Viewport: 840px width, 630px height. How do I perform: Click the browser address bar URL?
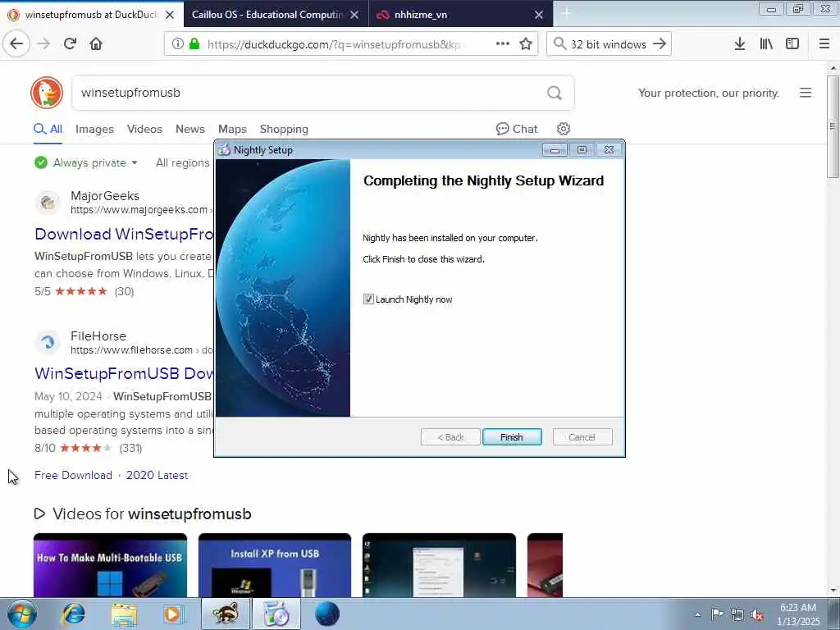click(x=333, y=44)
